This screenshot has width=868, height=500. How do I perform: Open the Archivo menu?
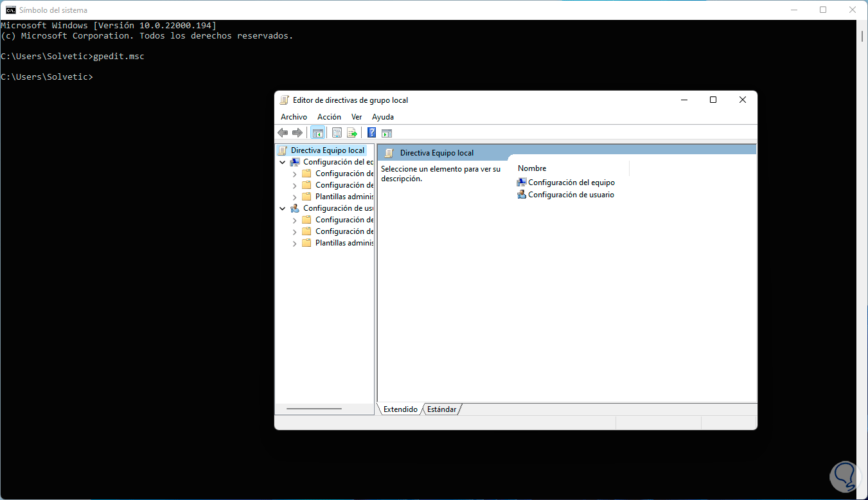click(294, 117)
